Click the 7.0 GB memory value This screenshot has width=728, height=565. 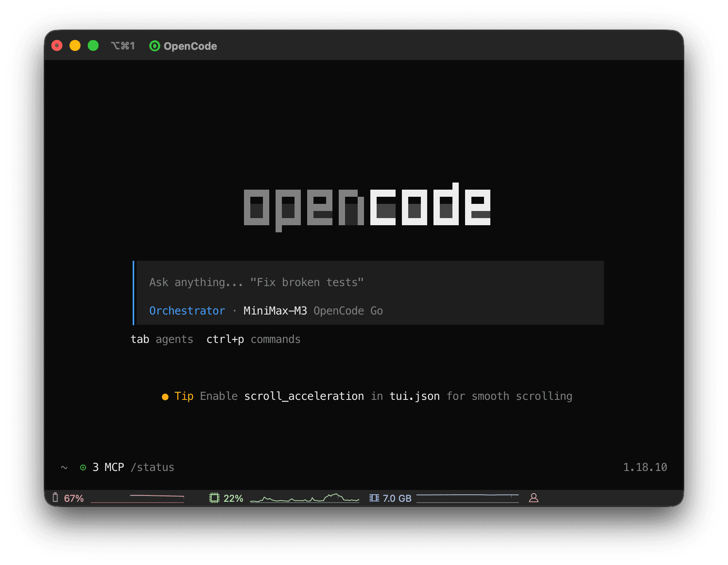(397, 498)
